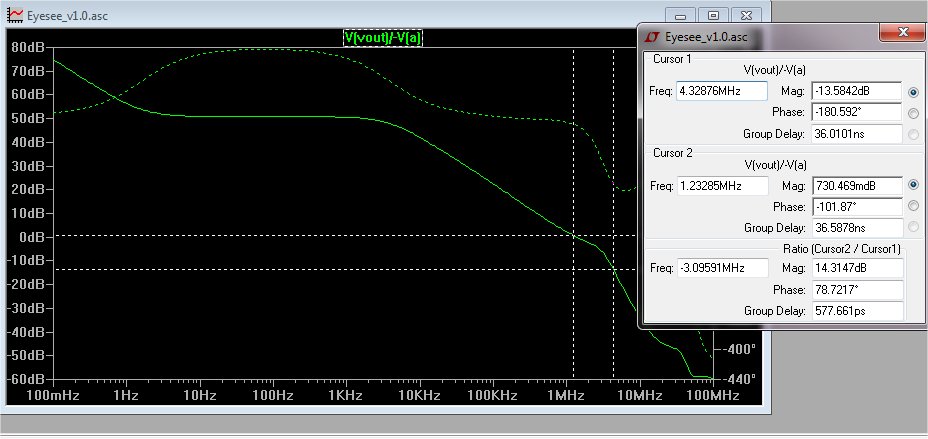Click the 50dB axis label

click(30, 118)
